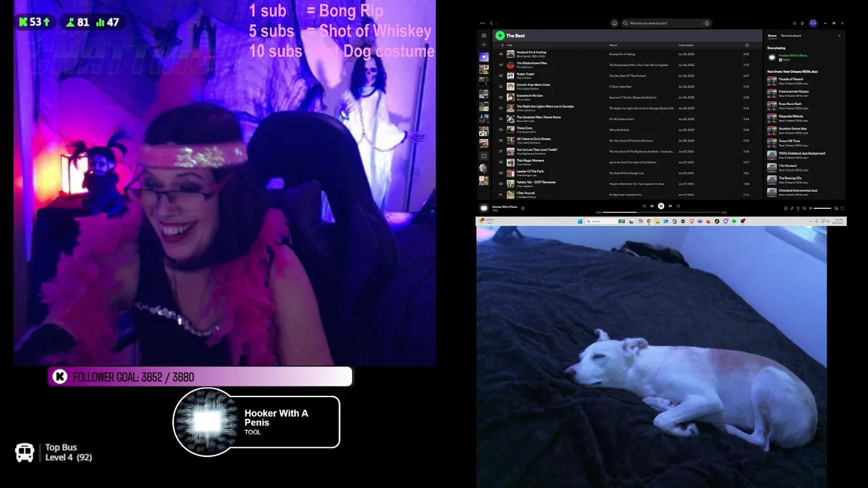The image size is (868, 488).
Task: Toggle shuffle in Spotify player bar
Action: click(644, 206)
